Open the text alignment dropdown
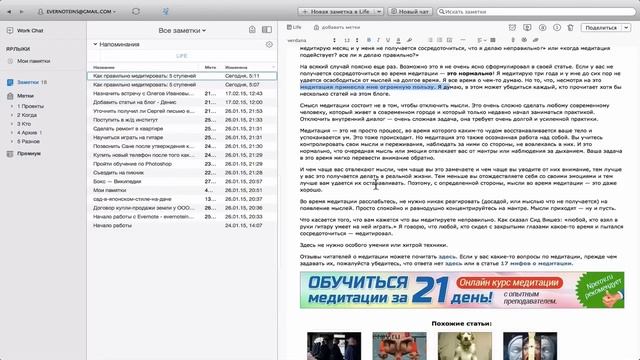Image resolution: width=640 pixels, height=360 pixels. (482, 40)
